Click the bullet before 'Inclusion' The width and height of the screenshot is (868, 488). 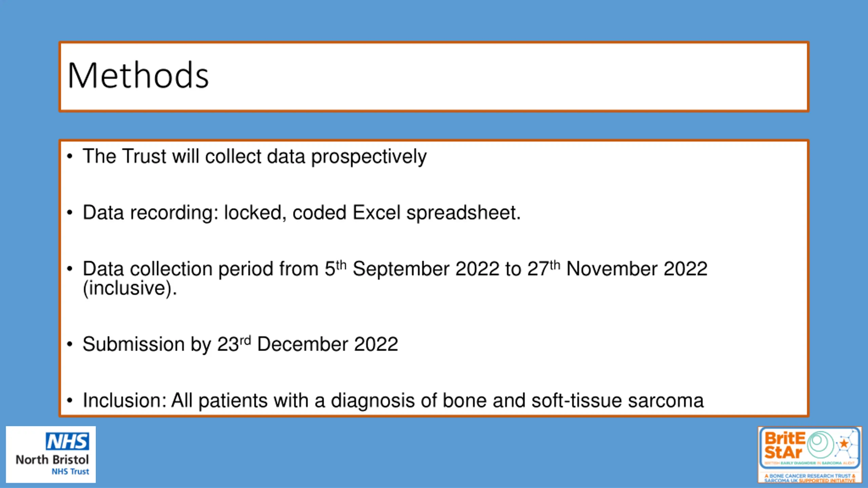[70, 401]
